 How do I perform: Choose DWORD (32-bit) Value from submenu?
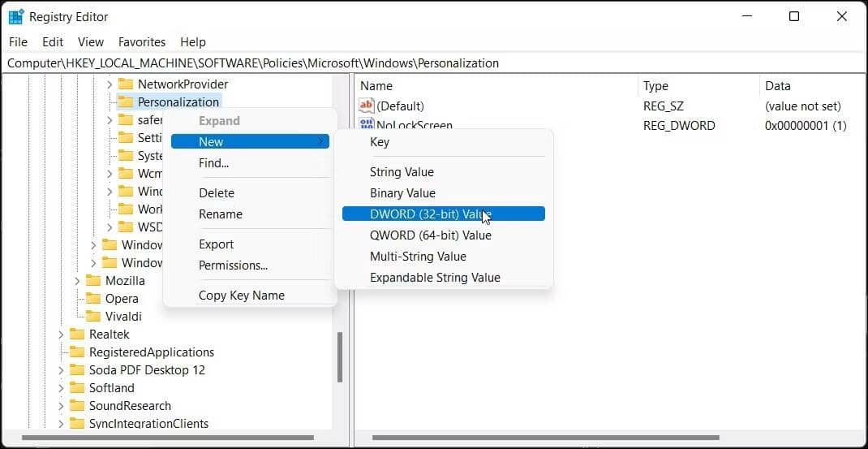[444, 214]
